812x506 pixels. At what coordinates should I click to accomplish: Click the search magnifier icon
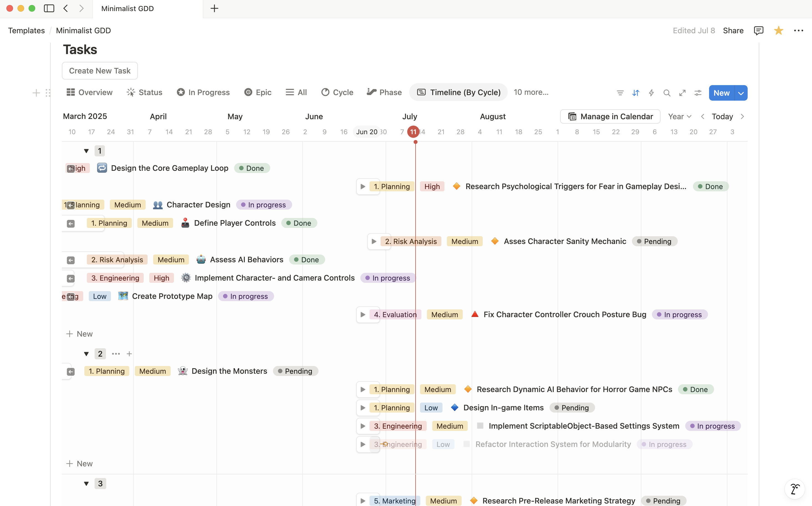coord(667,93)
